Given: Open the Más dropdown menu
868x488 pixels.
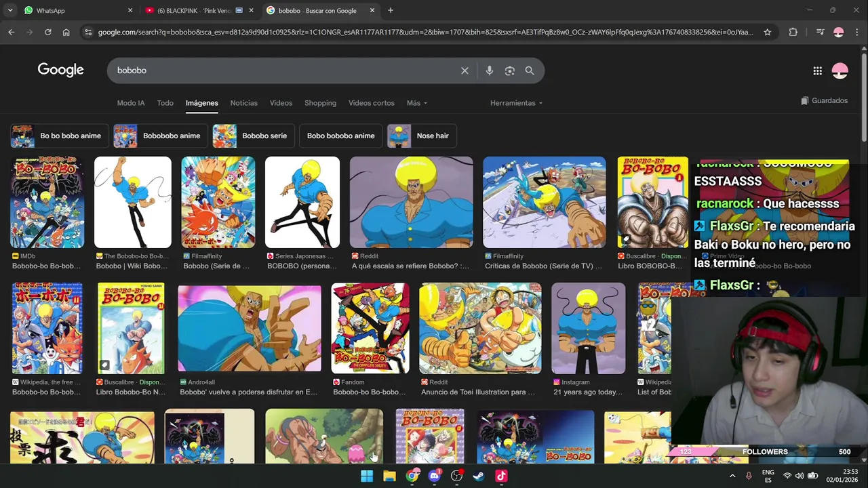Looking at the screenshot, I should (x=417, y=103).
